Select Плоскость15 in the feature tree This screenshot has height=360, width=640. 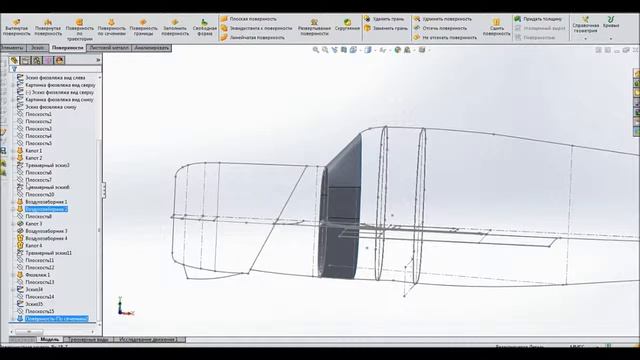point(40,311)
